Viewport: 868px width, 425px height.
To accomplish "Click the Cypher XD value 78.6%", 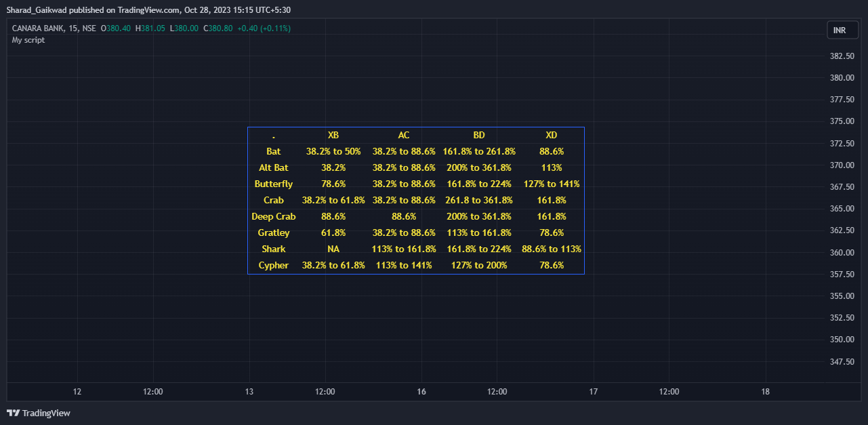I will (552, 265).
